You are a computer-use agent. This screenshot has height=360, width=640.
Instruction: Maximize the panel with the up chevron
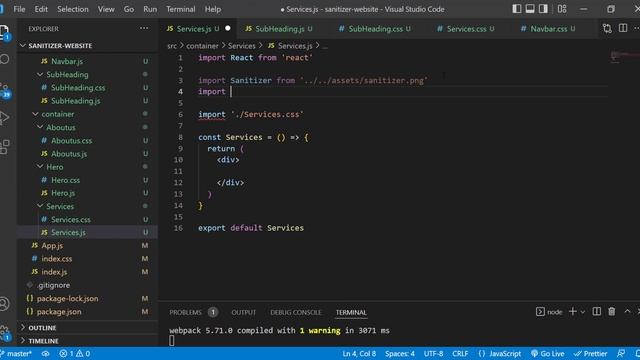point(627,312)
